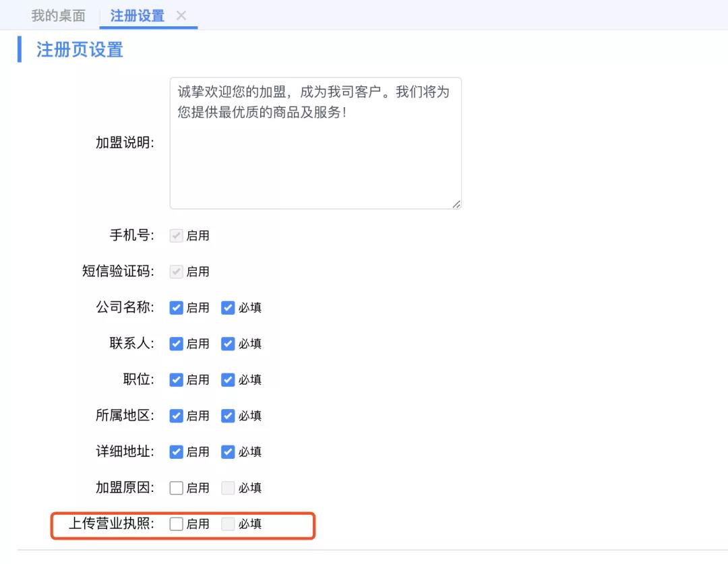Toggle 必填 checkbox for 职位

[x=229, y=380]
